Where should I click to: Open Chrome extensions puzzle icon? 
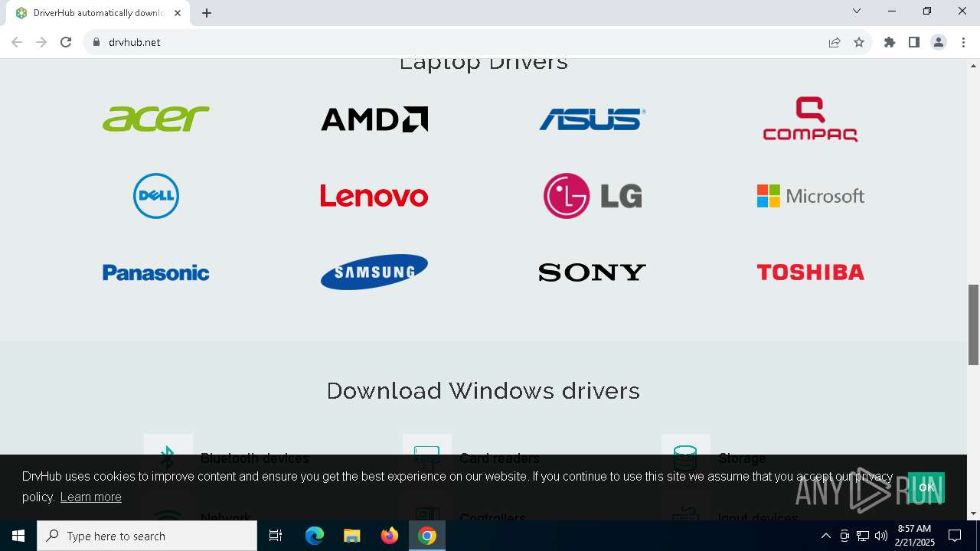point(890,42)
